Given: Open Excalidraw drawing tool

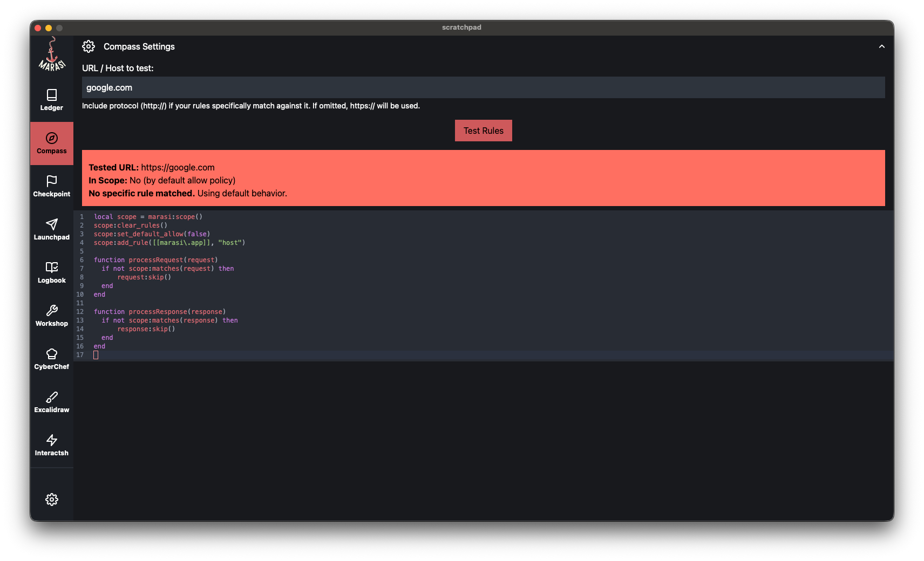Looking at the screenshot, I should tap(52, 402).
